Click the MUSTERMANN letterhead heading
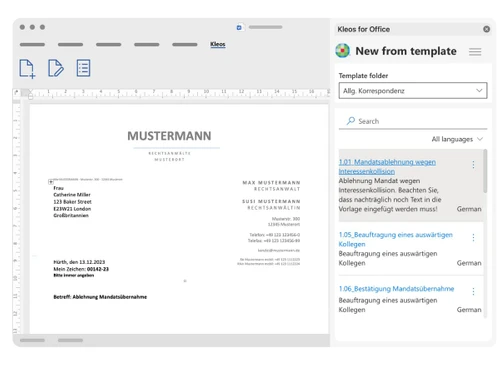 pyautogui.click(x=169, y=136)
